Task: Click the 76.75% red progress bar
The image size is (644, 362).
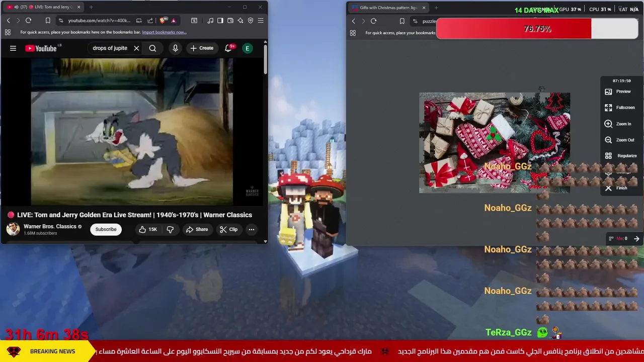Action: coord(537,29)
